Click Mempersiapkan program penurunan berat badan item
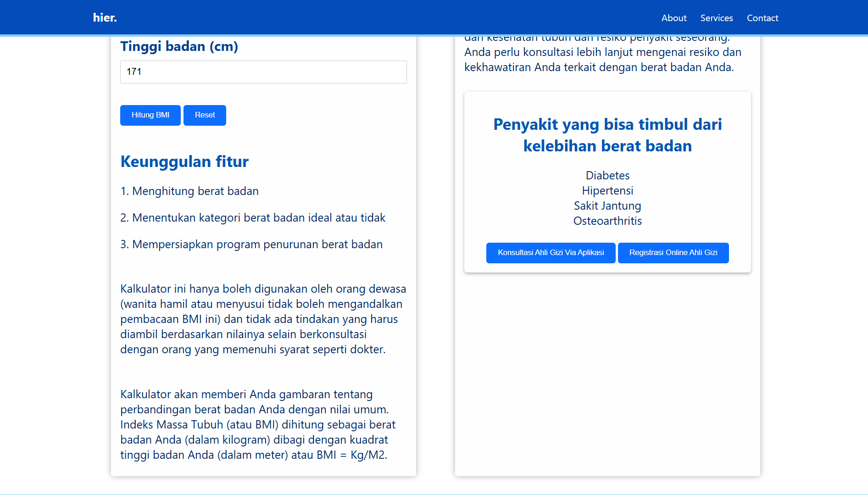 coord(251,245)
